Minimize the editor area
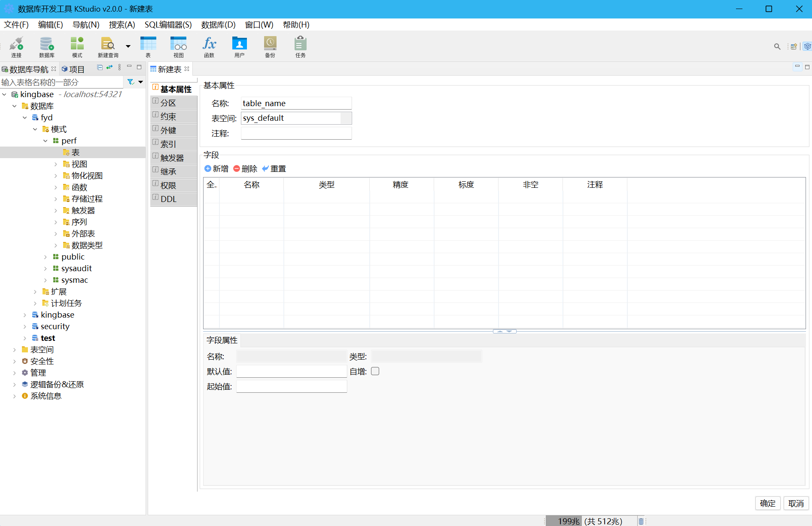812x526 pixels. pos(797,67)
